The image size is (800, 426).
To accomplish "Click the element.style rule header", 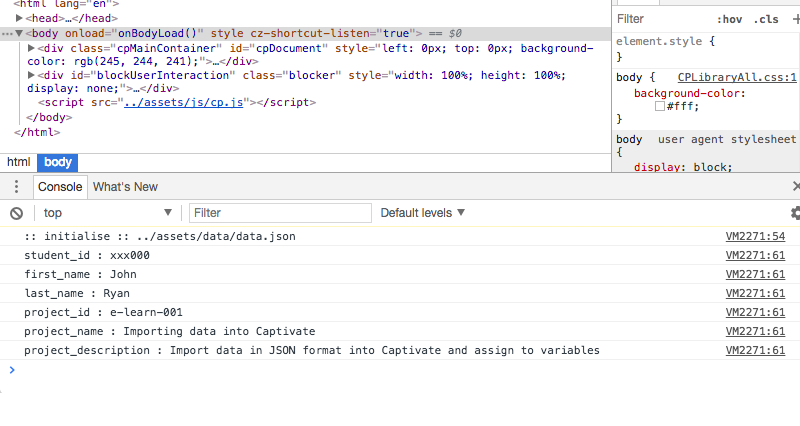I will tap(665, 41).
